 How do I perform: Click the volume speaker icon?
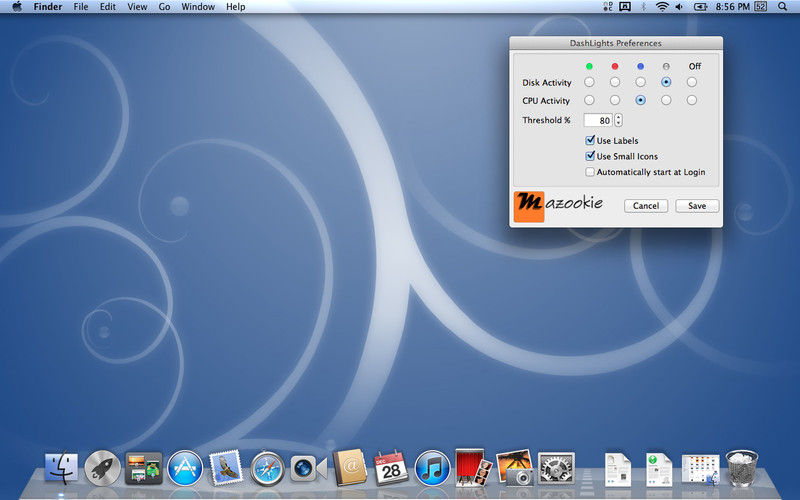pyautogui.click(x=680, y=7)
